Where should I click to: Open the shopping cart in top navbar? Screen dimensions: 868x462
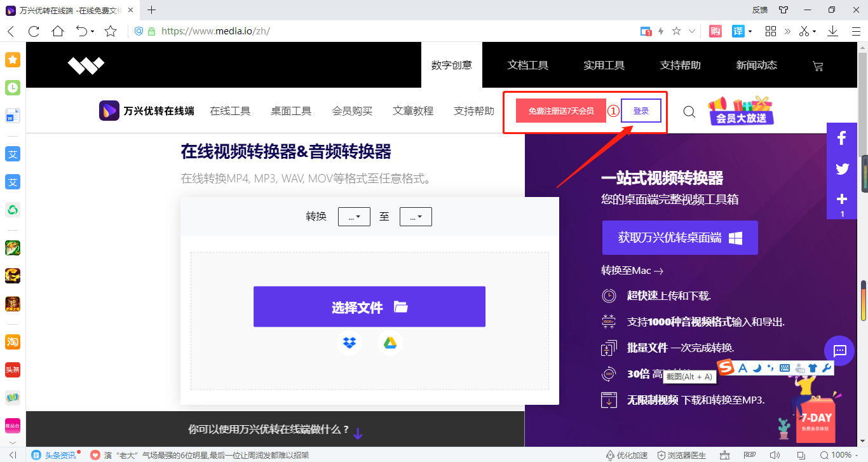coord(818,65)
